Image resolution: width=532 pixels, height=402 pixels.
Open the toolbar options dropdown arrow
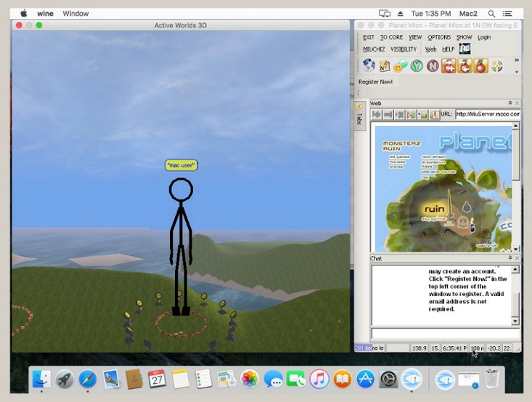point(516,72)
